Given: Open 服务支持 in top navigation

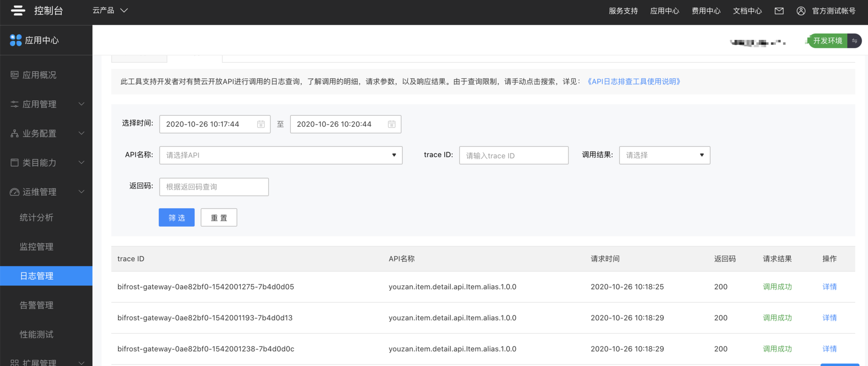Looking at the screenshot, I should 623,11.
